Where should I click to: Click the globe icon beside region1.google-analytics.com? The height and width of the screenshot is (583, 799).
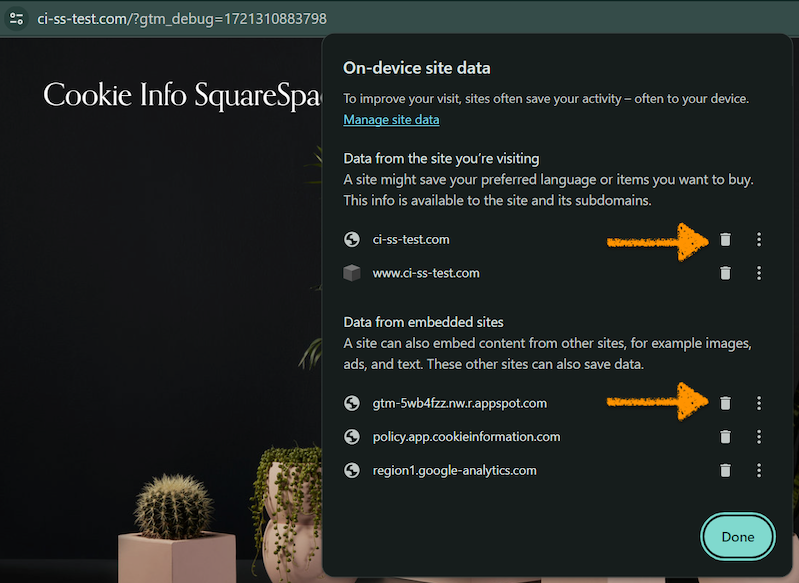(x=352, y=470)
